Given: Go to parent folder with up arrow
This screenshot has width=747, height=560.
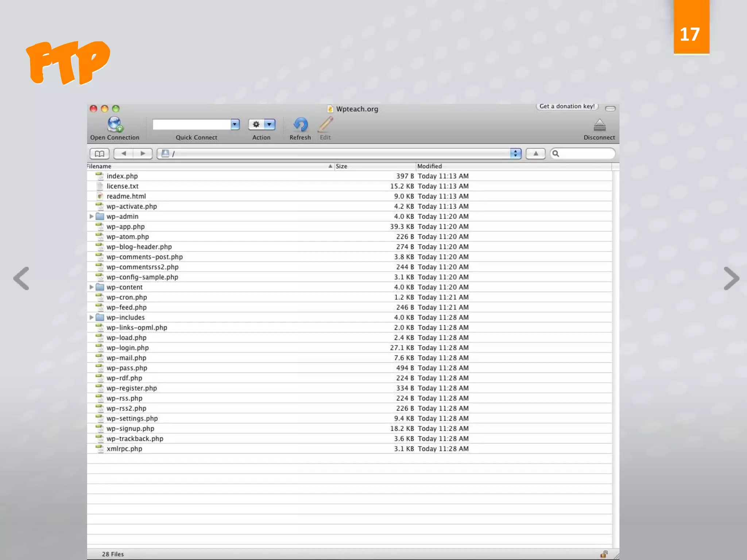Looking at the screenshot, I should 535,153.
